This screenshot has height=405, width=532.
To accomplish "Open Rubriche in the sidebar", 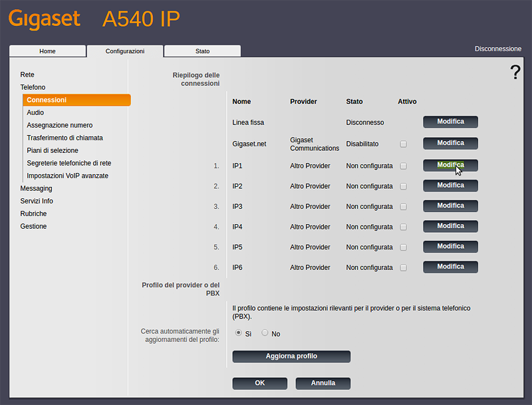I will 33,213.
